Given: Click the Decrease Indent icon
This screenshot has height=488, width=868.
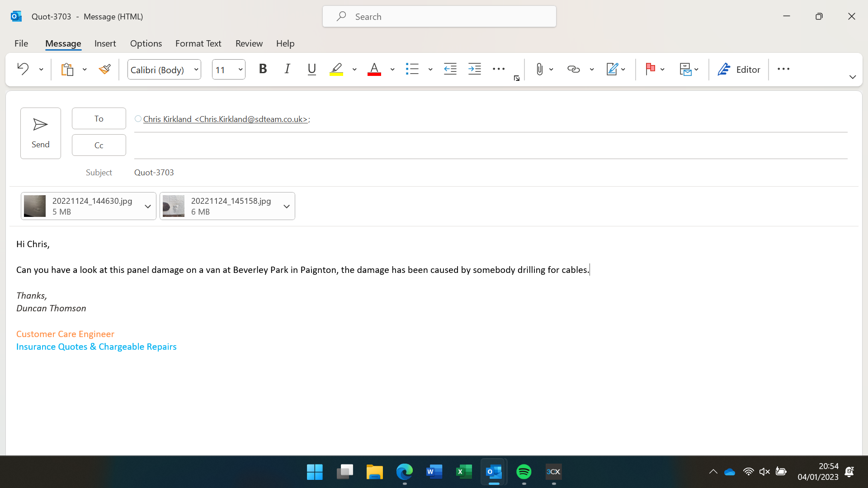Looking at the screenshot, I should point(450,69).
